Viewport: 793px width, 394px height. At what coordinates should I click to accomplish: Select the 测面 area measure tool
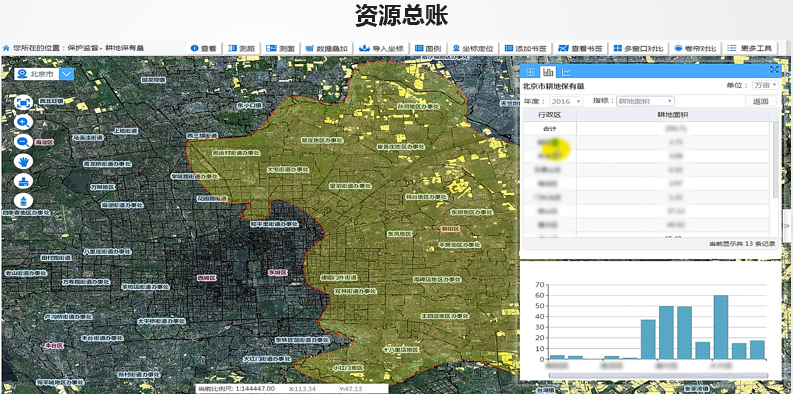pos(280,49)
